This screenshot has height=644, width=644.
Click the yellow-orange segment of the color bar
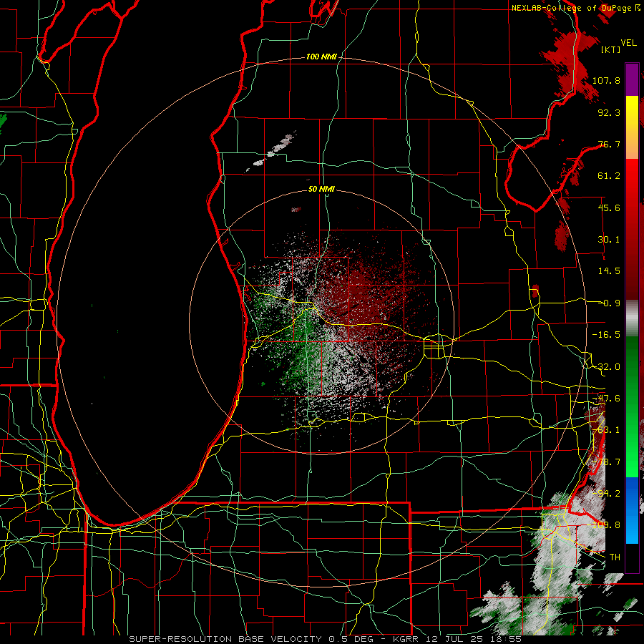(632, 127)
